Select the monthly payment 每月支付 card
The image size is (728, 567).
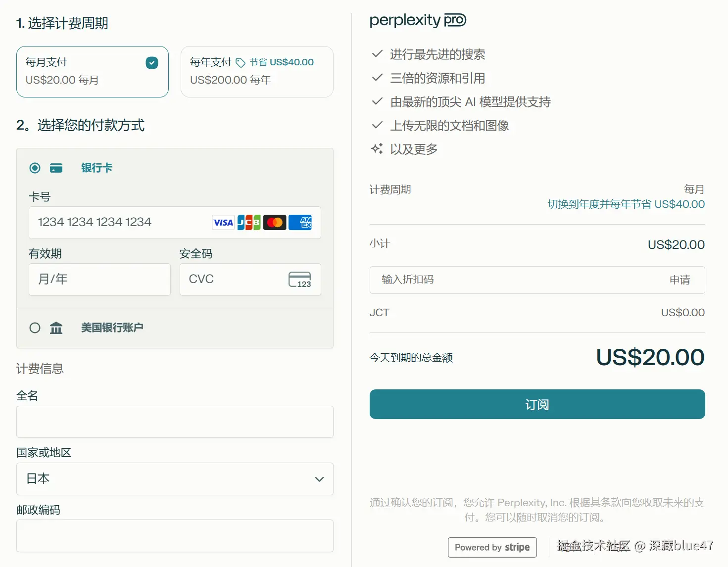(x=93, y=72)
